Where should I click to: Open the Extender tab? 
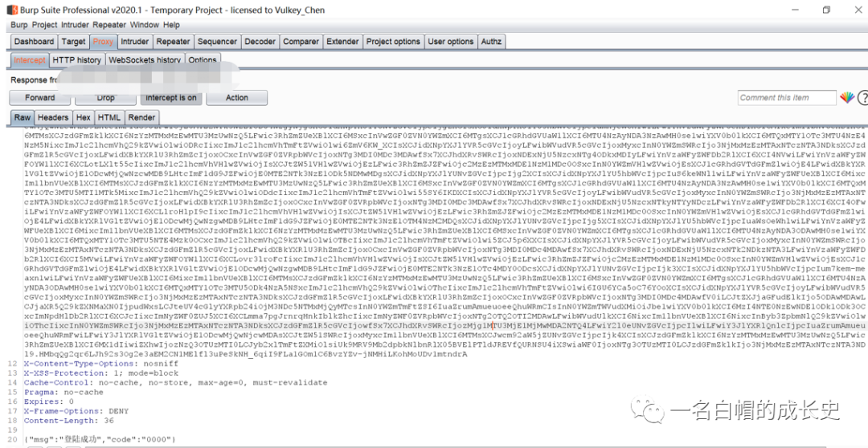pos(342,42)
